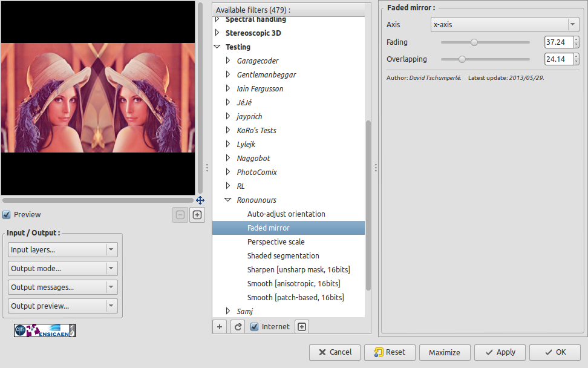Click the Fading slider handle
Image resolution: width=588 pixels, height=368 pixels.
[474, 42]
